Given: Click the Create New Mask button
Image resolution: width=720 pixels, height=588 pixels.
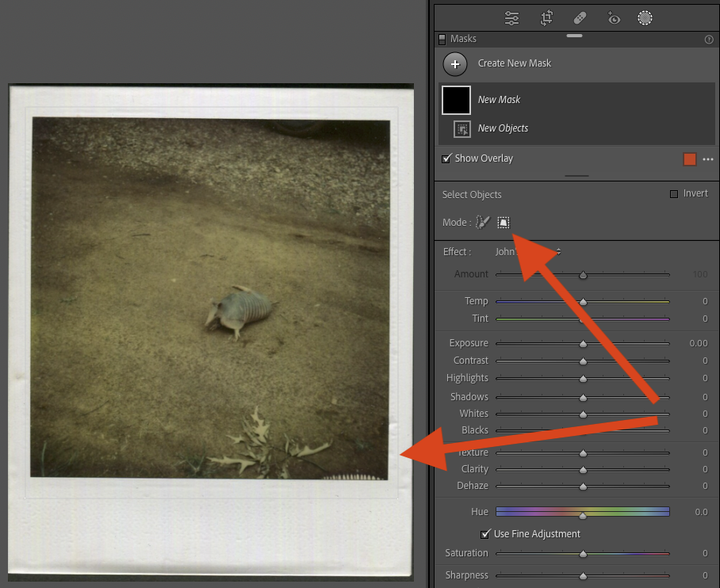Looking at the screenshot, I should tap(454, 63).
